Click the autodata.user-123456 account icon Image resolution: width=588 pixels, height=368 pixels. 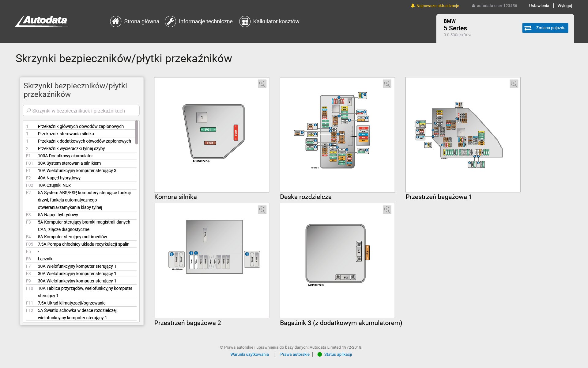pyautogui.click(x=473, y=5)
